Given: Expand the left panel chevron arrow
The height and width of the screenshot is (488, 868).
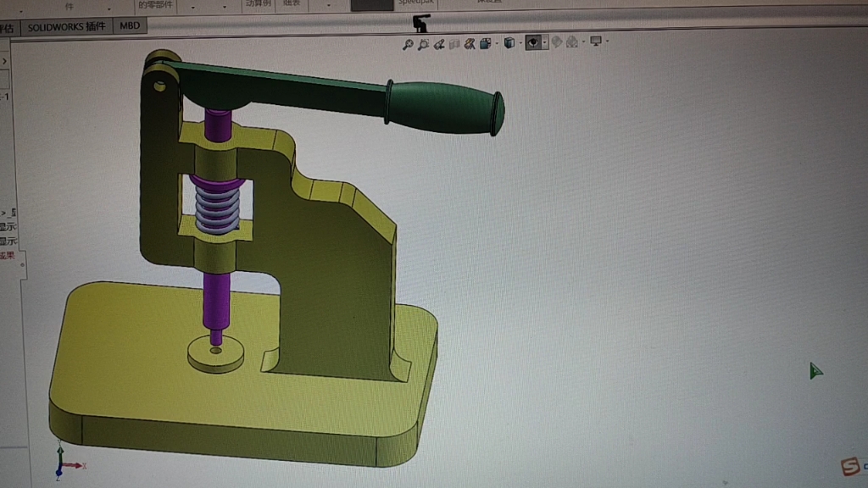Looking at the screenshot, I should (4, 61).
